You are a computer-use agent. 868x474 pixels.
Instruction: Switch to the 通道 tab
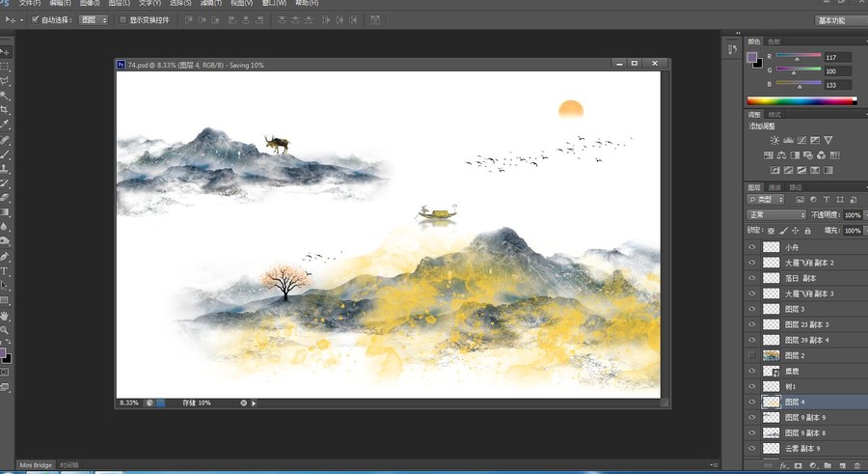(x=775, y=187)
